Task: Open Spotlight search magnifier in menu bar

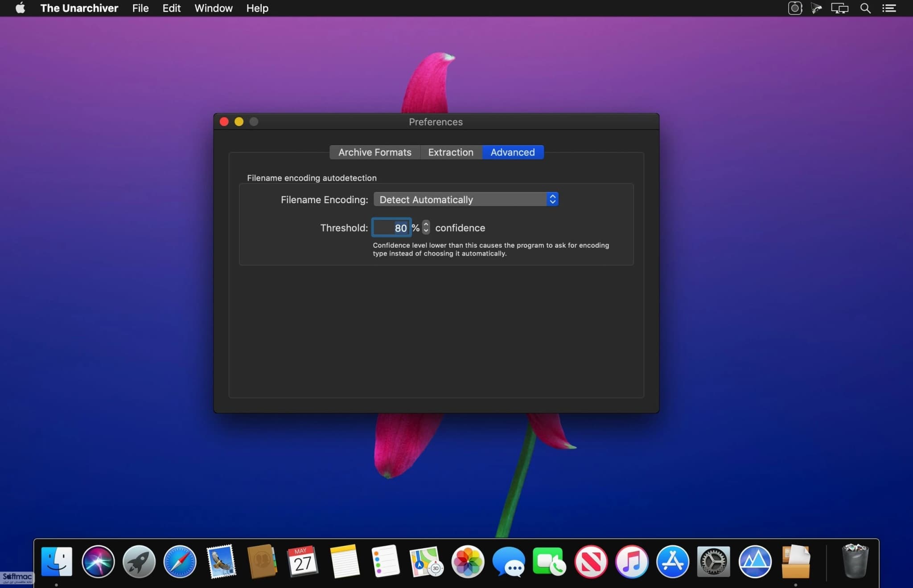Action: click(x=865, y=8)
